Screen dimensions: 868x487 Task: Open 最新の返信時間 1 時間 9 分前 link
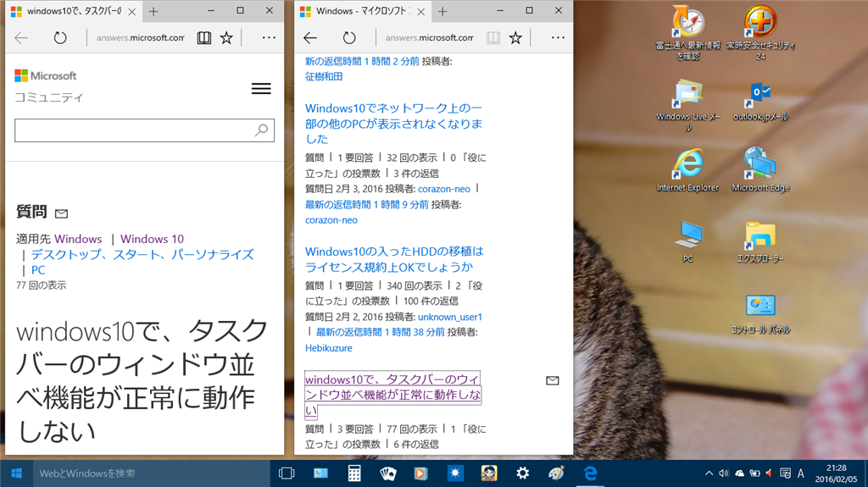pos(366,205)
